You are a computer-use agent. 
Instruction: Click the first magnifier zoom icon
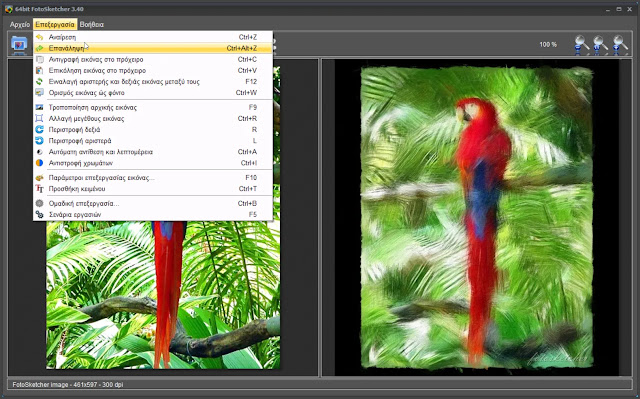click(x=581, y=45)
